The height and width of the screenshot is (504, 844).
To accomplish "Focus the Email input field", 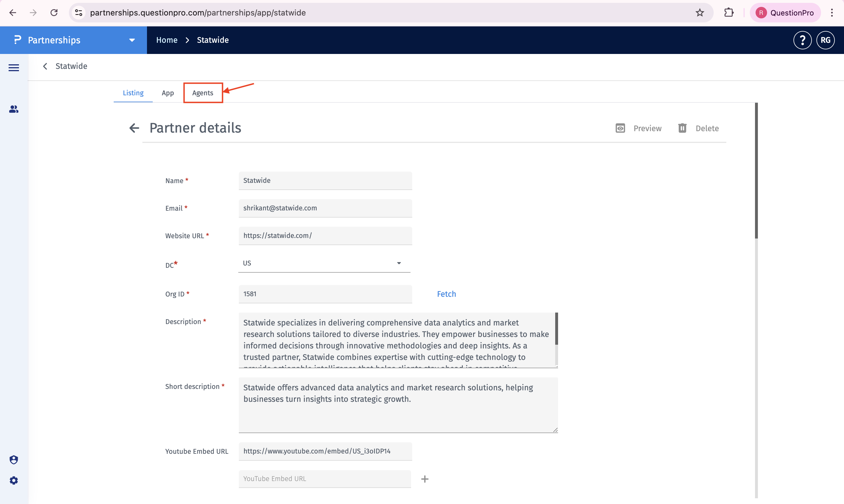I will tap(325, 208).
